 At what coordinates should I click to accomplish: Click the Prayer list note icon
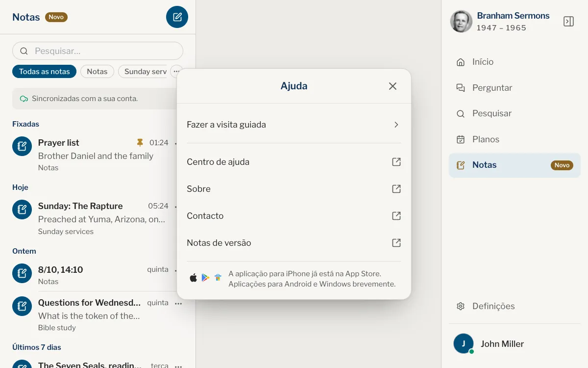coord(22,146)
